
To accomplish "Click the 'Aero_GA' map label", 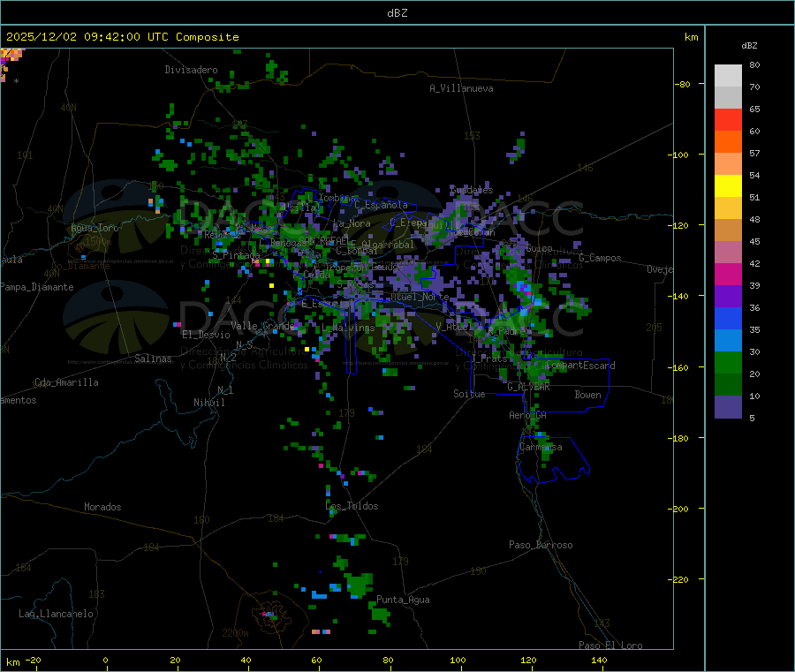I will click(x=528, y=415).
